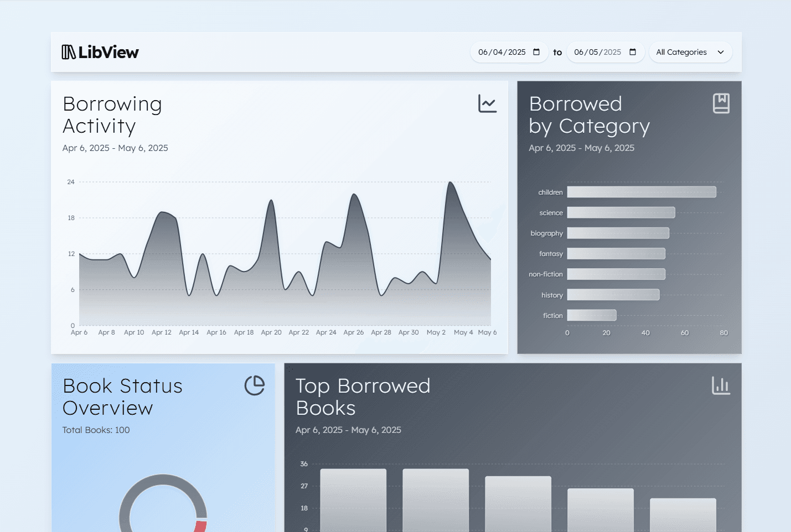Viewport: 791px width, 532px height.
Task: Click the bookmark book icon in Borrowed by Category
Action: (x=721, y=103)
